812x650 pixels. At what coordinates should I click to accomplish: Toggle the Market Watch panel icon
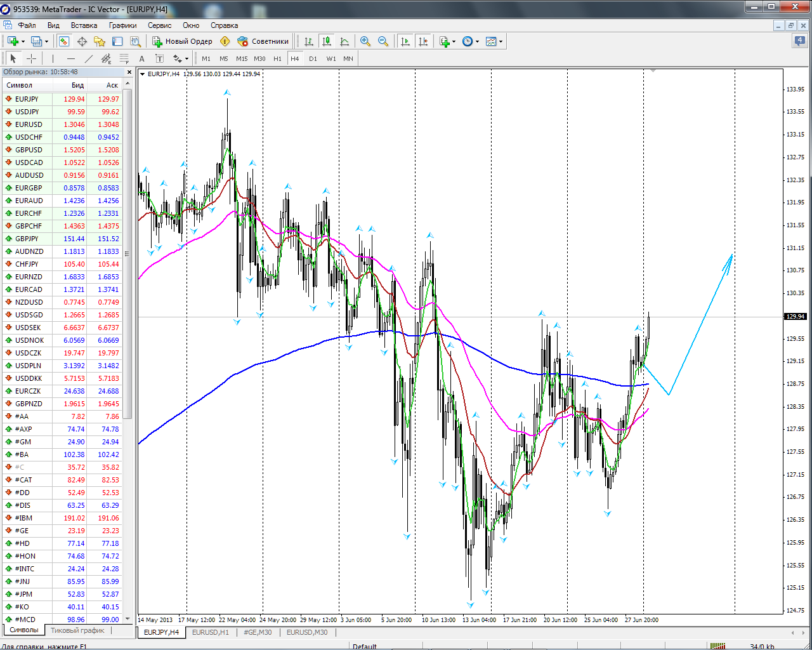[x=64, y=41]
